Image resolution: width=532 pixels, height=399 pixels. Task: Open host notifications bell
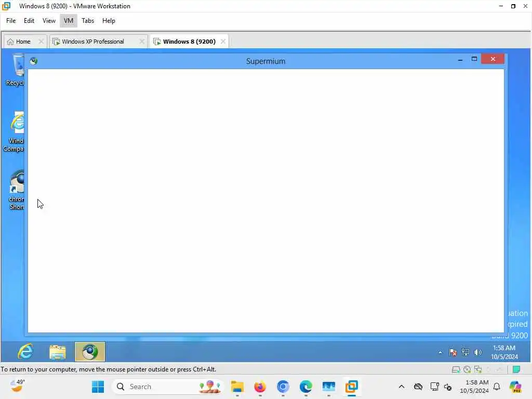497,387
